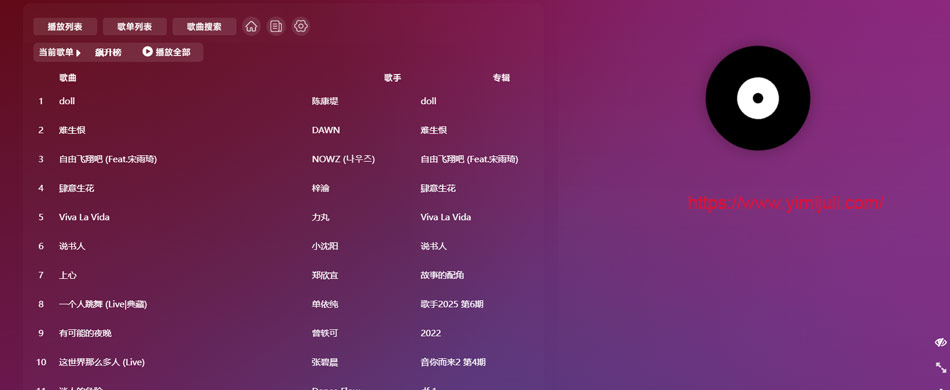Screen dimensions: 950x390
Task: Select the 飙升榜 playlist name
Action: point(108,53)
